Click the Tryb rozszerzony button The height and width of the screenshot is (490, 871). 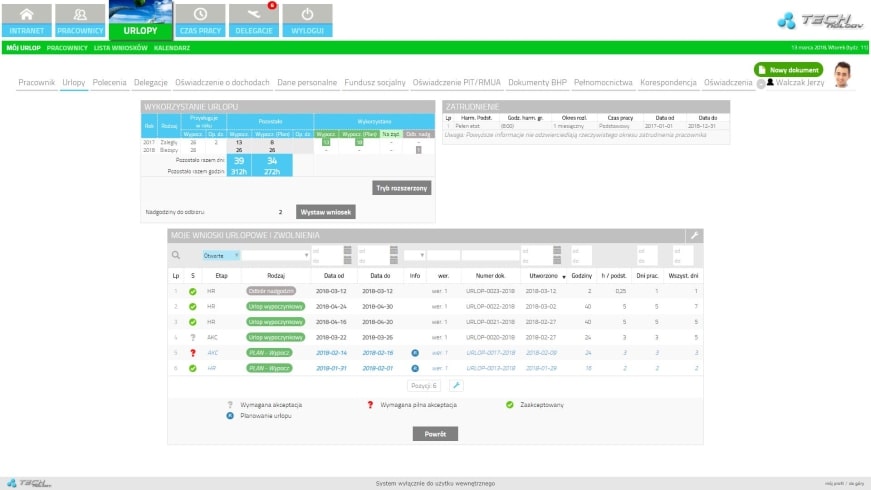[x=402, y=188]
